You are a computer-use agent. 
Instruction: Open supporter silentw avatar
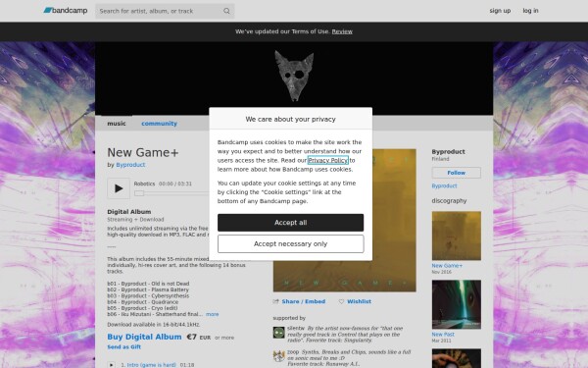coord(278,333)
